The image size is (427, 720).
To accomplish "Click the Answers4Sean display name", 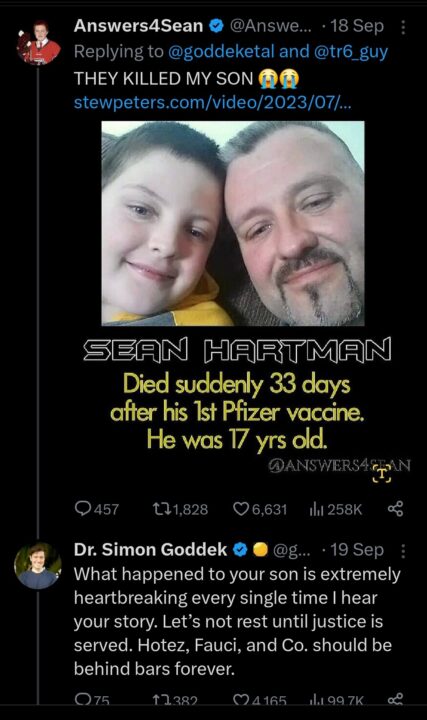I will [x=138, y=26].
